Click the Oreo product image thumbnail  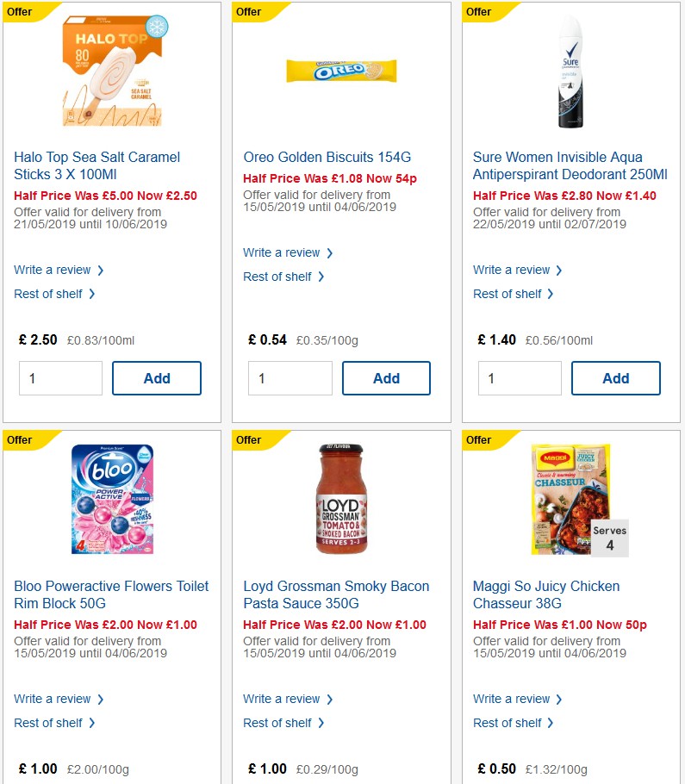(339, 72)
